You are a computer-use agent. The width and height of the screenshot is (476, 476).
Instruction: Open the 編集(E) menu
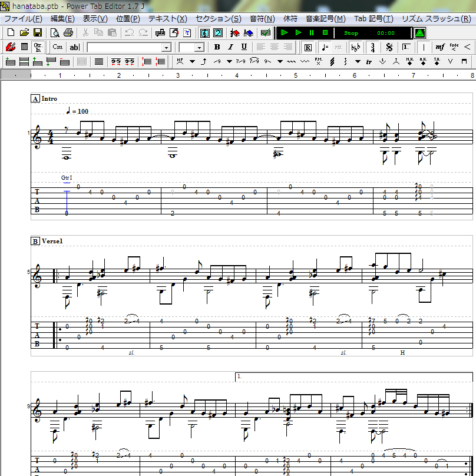[x=62, y=19]
